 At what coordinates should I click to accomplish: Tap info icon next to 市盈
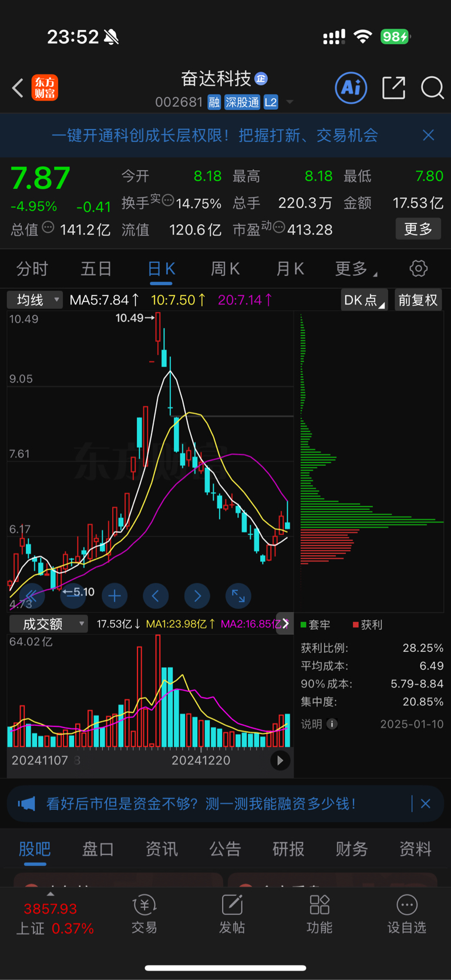tap(280, 227)
